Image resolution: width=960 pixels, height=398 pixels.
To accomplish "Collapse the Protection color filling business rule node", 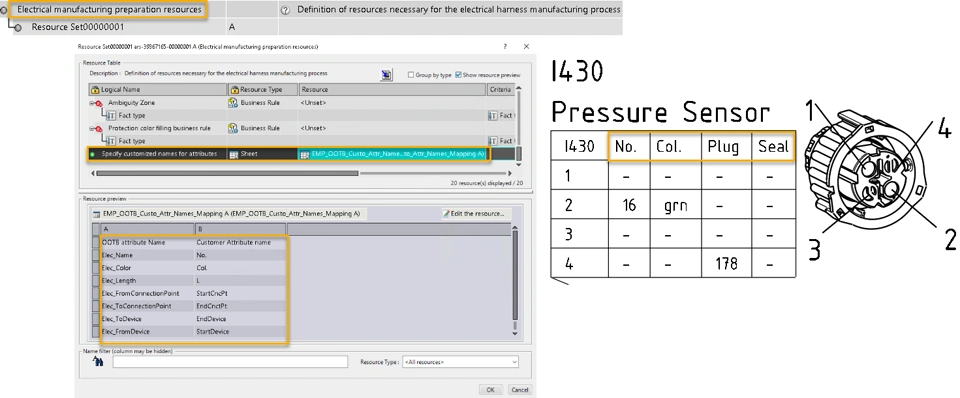I will (92, 129).
